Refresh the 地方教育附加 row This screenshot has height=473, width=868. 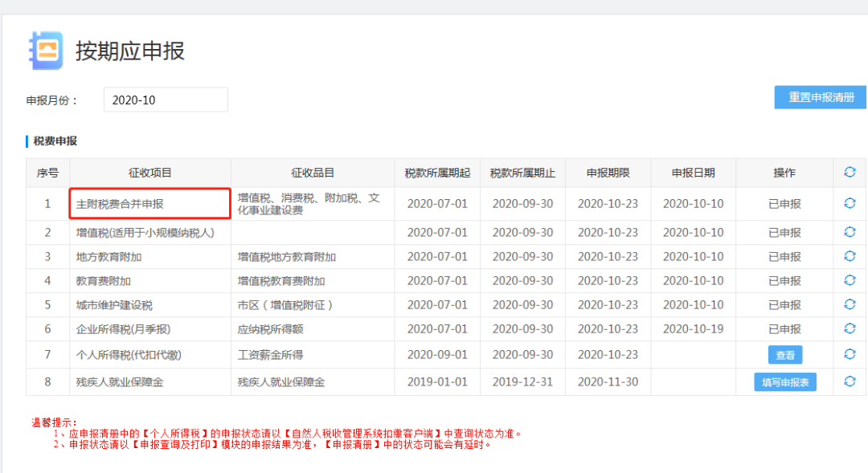850,256
